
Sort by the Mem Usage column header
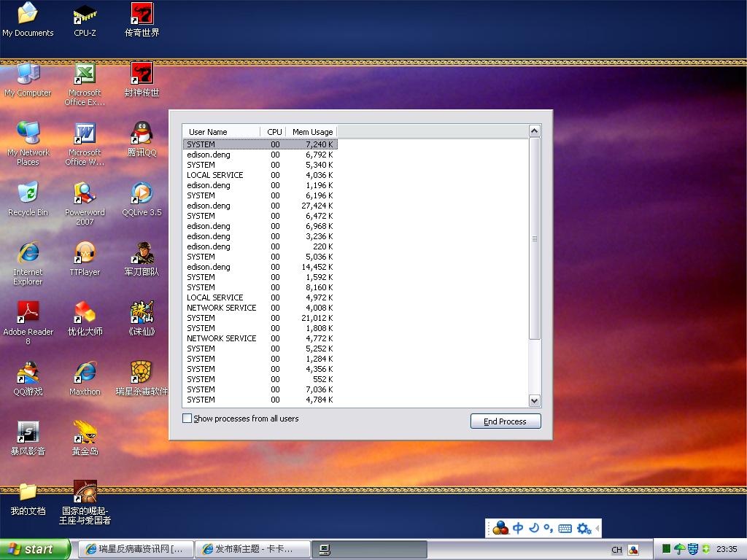click(x=311, y=132)
